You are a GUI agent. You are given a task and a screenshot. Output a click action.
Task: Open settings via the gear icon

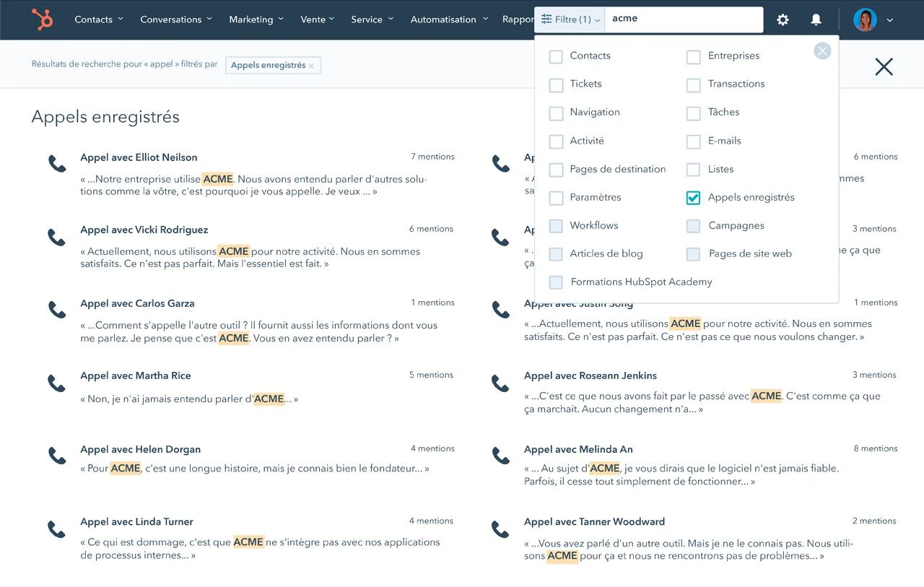(x=783, y=19)
